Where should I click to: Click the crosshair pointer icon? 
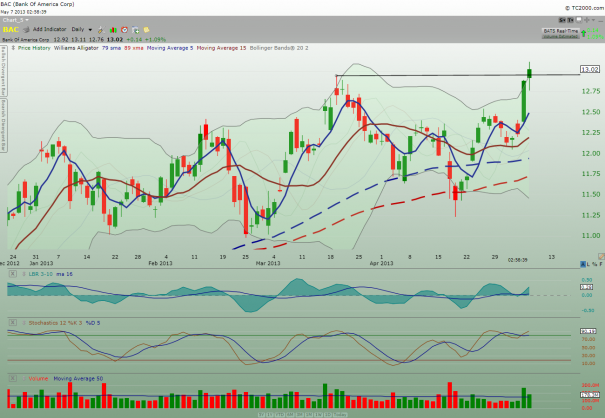tap(585, 20)
